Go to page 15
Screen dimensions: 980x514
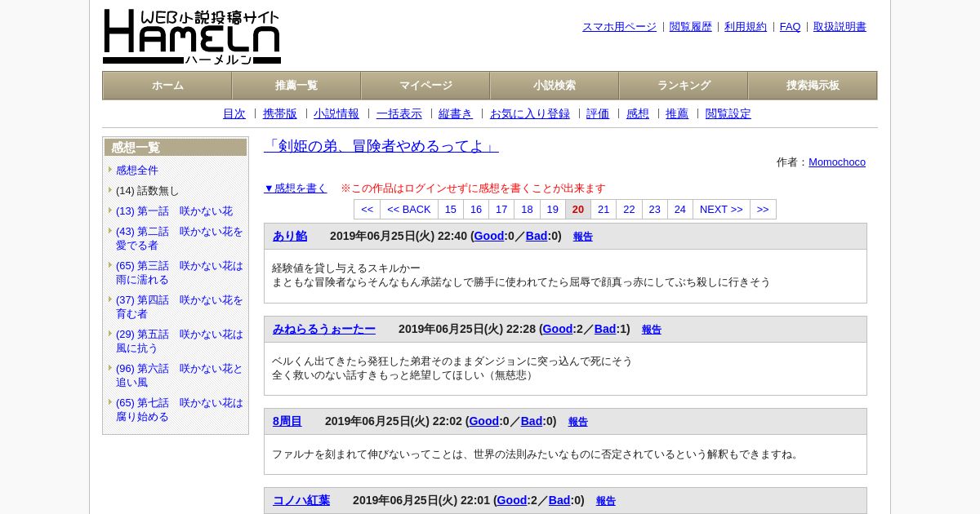(x=451, y=210)
